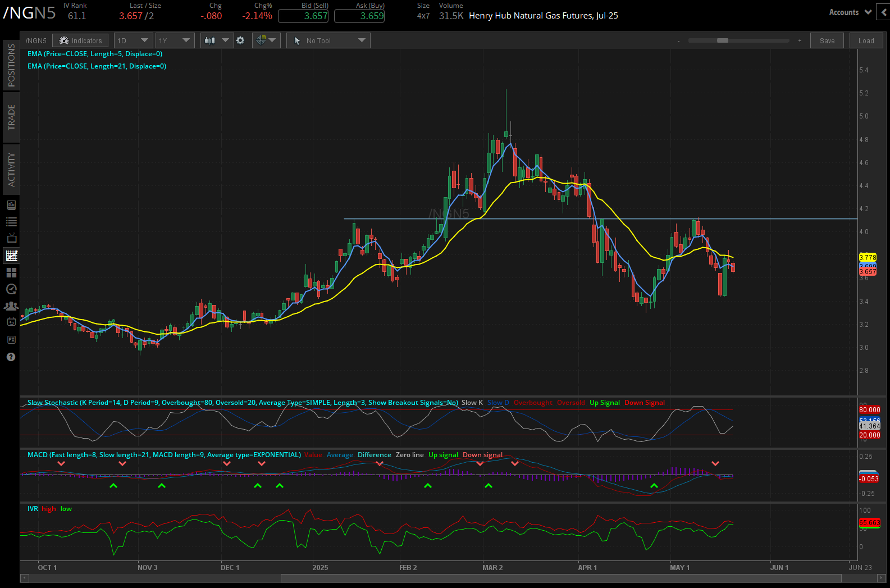Click the Indicators beaker icon
Viewport: 890px width, 588px height.
(63, 40)
